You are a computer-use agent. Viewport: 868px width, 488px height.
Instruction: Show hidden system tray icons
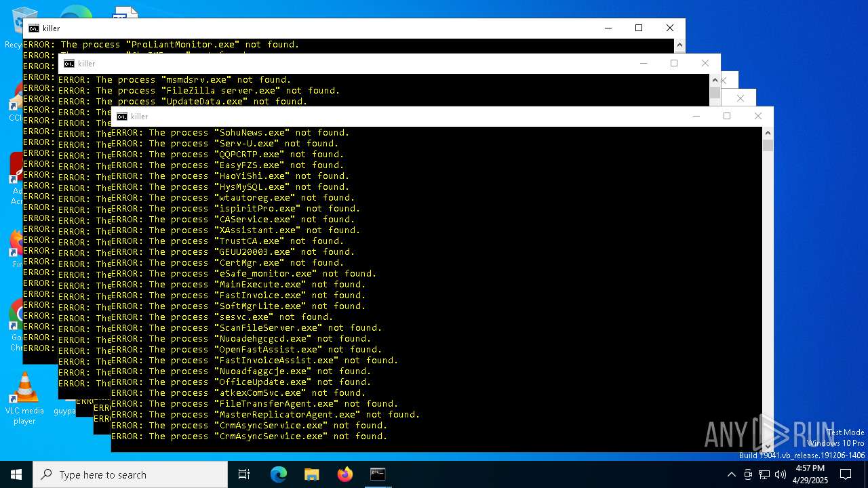[731, 474]
